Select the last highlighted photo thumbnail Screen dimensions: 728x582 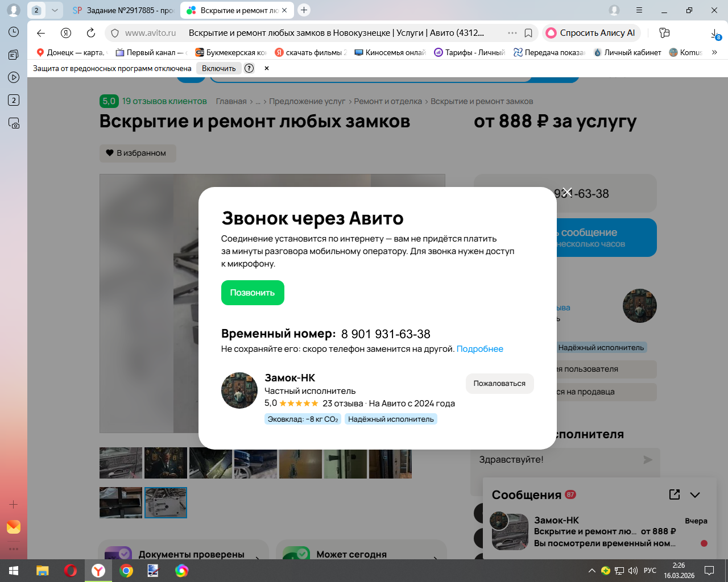(x=166, y=502)
